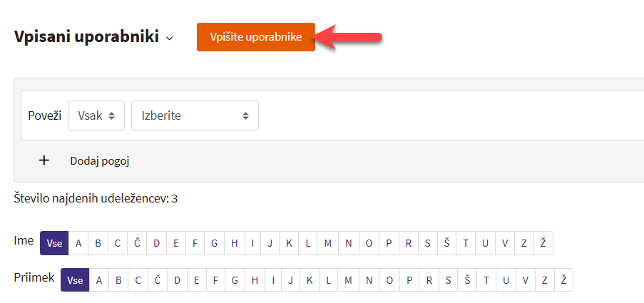Open the Izberite filter dropdown

click(195, 115)
